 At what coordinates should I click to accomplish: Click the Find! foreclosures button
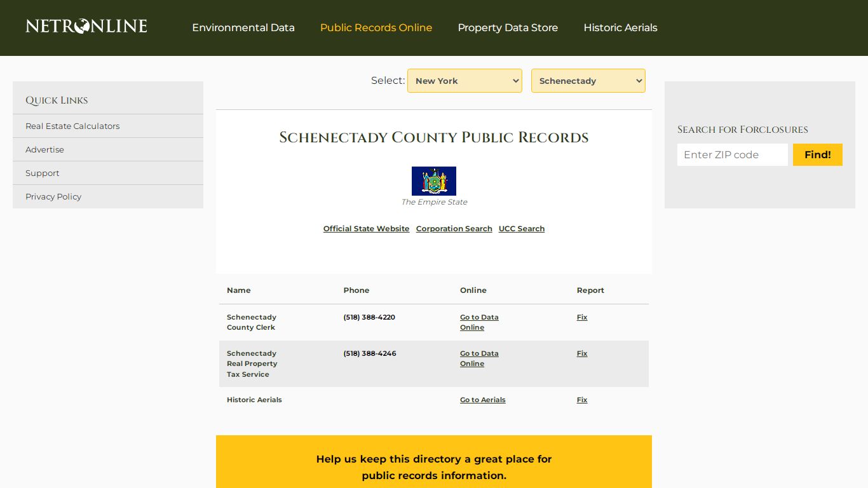(818, 154)
